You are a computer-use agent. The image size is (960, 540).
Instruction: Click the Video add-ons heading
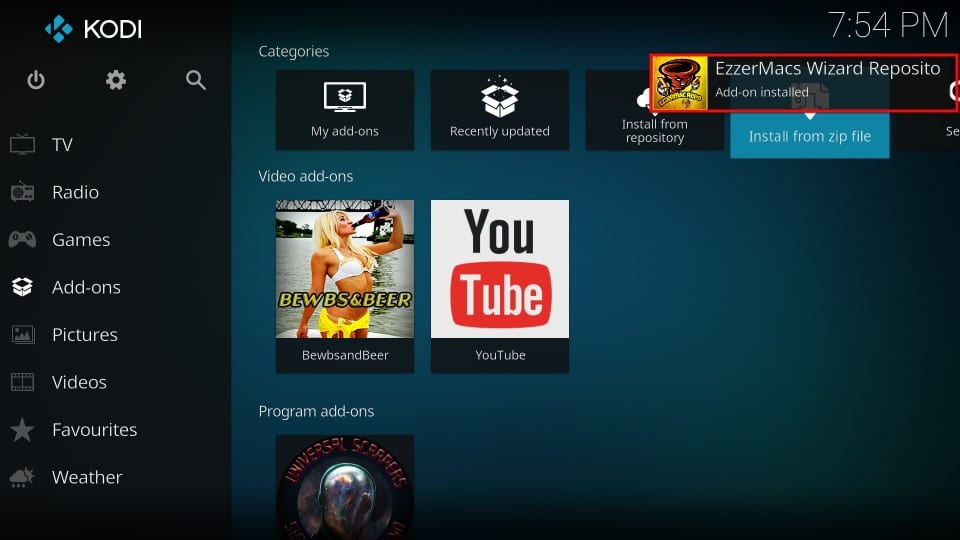pyautogui.click(x=306, y=176)
